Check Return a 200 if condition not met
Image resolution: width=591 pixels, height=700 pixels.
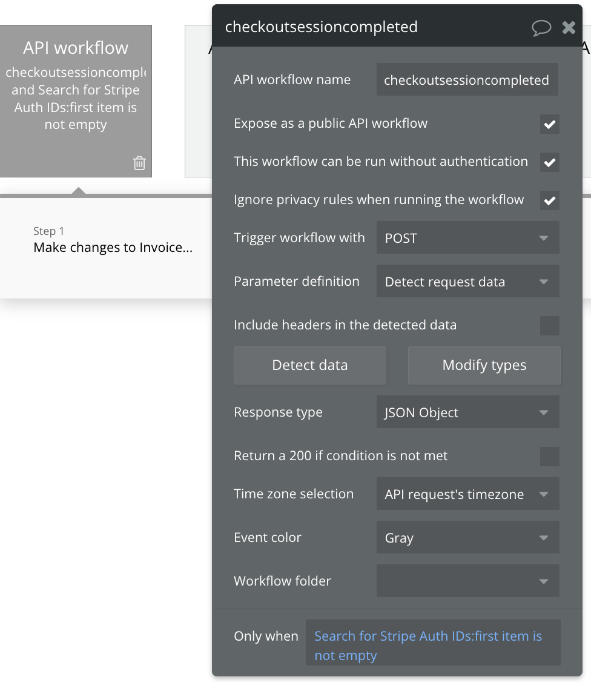(549, 456)
